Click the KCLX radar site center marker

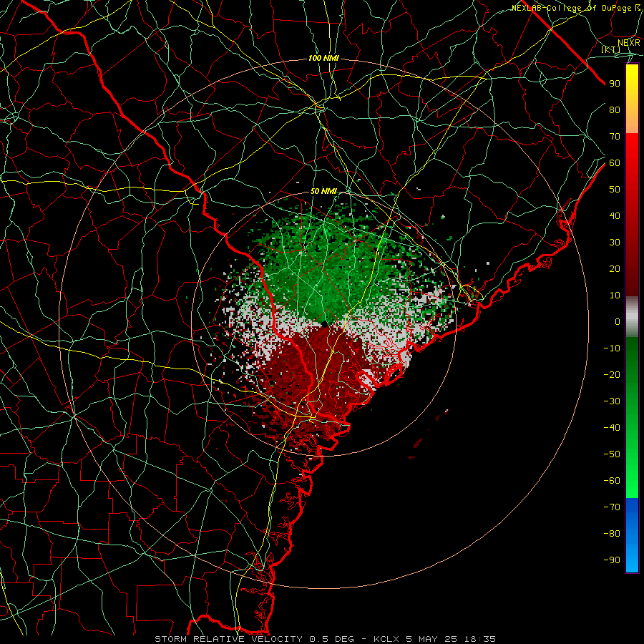point(324,324)
